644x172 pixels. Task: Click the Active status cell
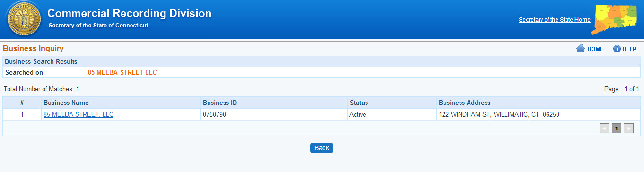tap(392, 114)
